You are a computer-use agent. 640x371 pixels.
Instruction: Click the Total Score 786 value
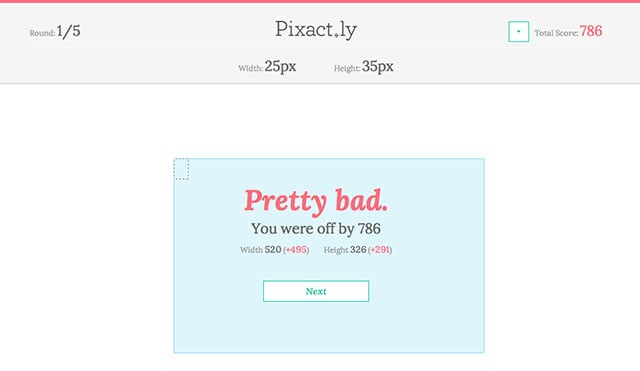click(591, 31)
